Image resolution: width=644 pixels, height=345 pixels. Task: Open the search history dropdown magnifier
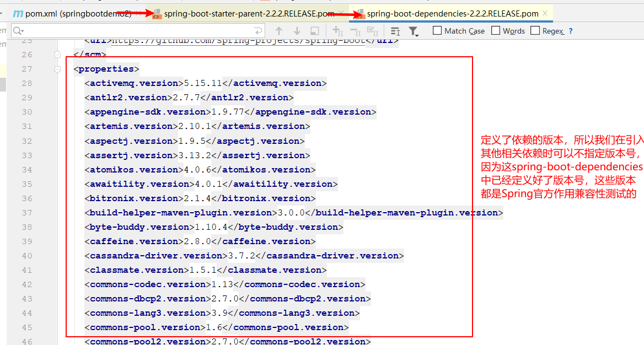point(18,31)
